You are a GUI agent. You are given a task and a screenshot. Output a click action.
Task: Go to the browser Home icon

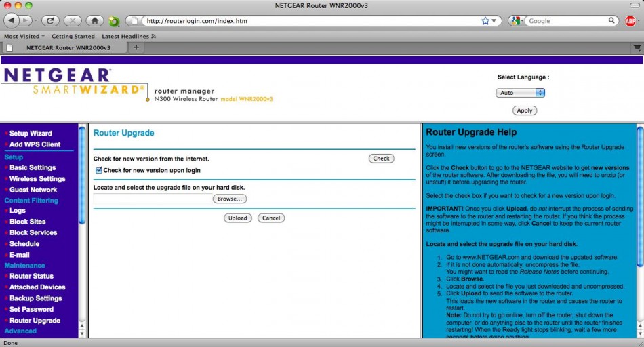coord(95,21)
